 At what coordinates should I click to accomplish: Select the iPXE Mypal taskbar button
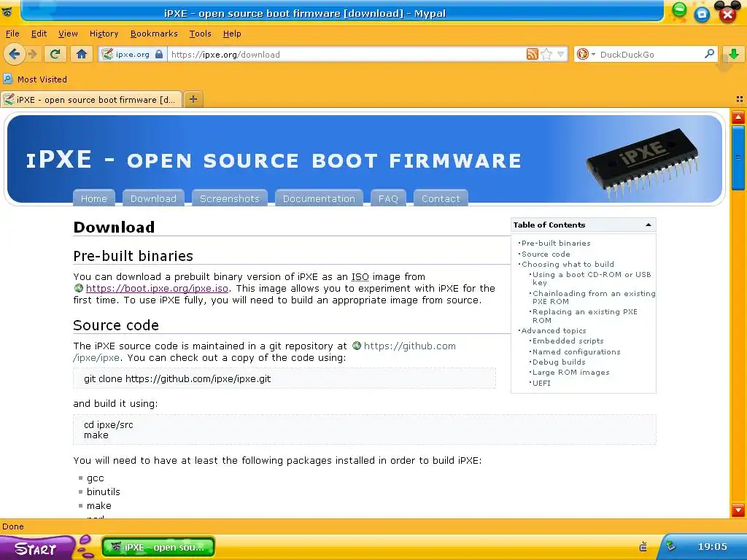[158, 547]
